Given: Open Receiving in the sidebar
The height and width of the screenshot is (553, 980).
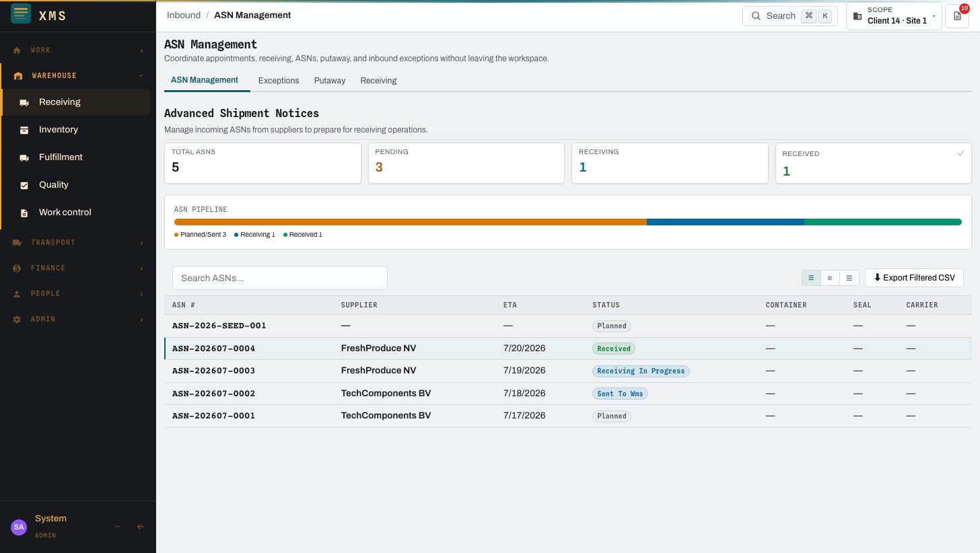Looking at the screenshot, I should pos(76,102).
